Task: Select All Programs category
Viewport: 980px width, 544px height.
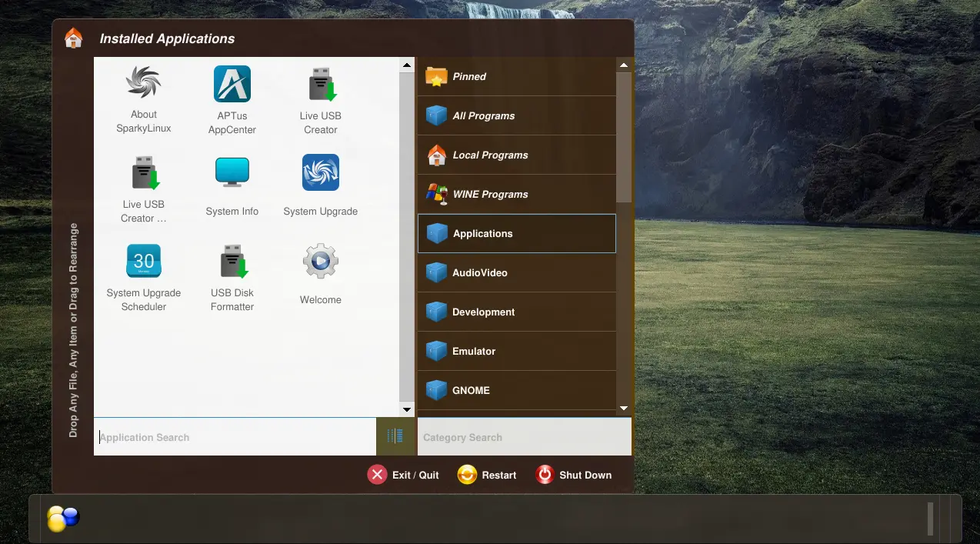Action: coord(516,116)
